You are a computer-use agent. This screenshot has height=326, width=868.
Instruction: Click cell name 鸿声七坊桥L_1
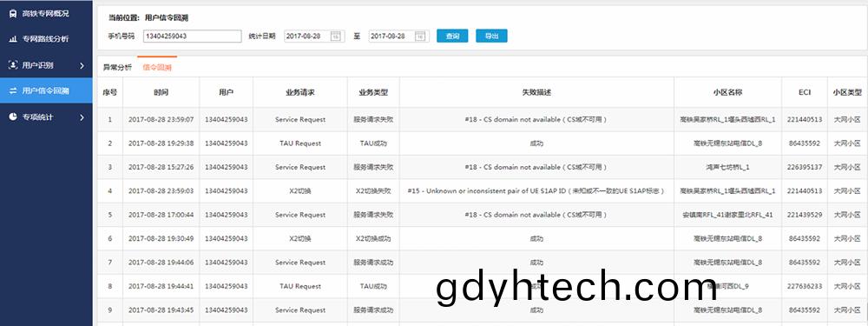pyautogui.click(x=727, y=168)
